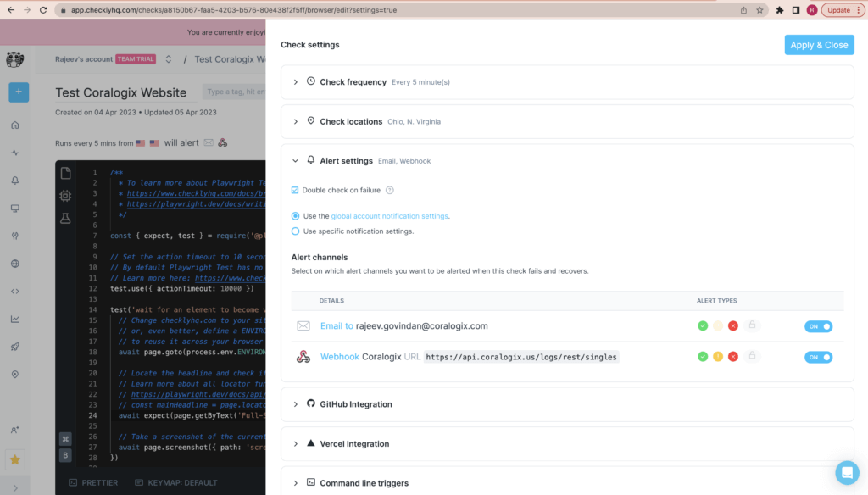Click the tag input field
This screenshot has width=868, height=495.
pyautogui.click(x=234, y=92)
